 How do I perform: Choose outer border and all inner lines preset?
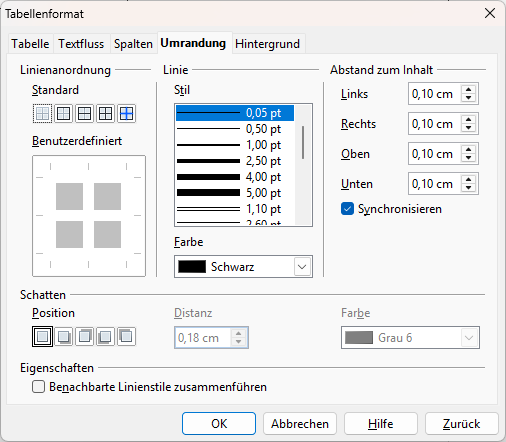tap(105, 114)
